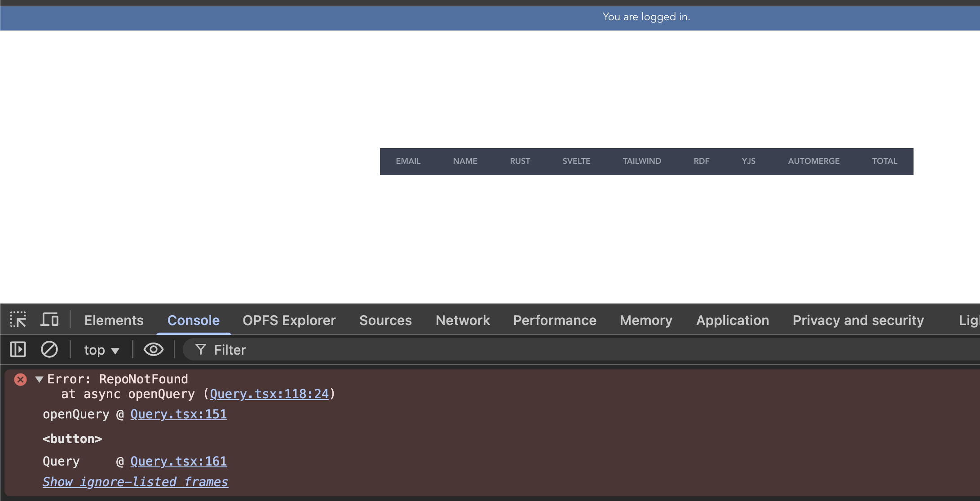Open the Network tab

463,320
